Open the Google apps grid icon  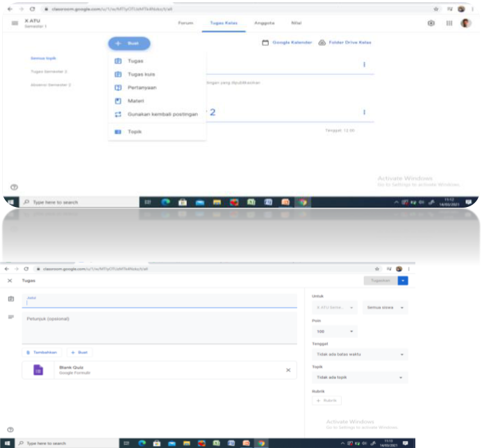pos(449,23)
